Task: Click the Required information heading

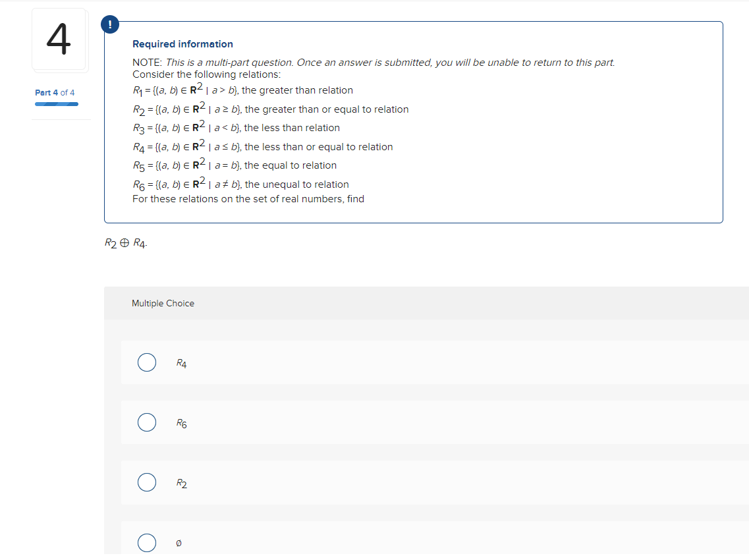Action: point(182,44)
